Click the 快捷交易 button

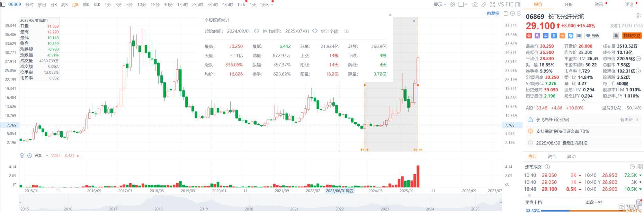click(632, 36)
